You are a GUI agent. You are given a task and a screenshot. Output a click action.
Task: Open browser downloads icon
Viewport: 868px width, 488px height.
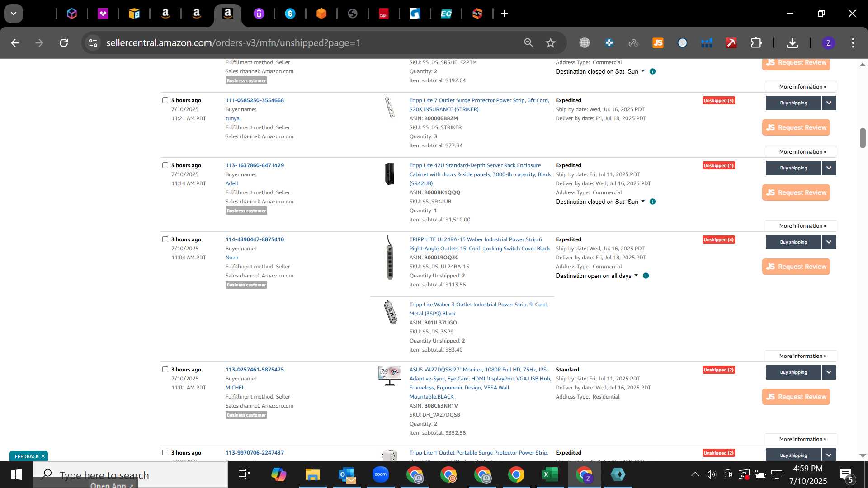pos(792,43)
